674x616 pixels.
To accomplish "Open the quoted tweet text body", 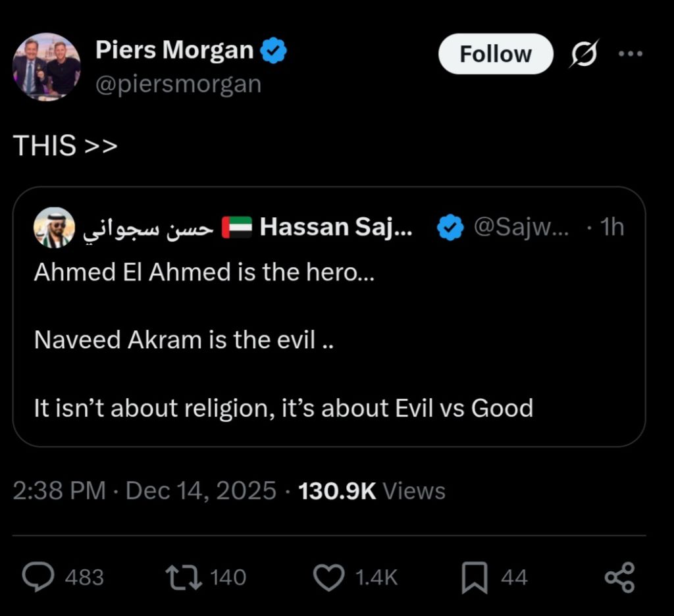I will (x=283, y=340).
